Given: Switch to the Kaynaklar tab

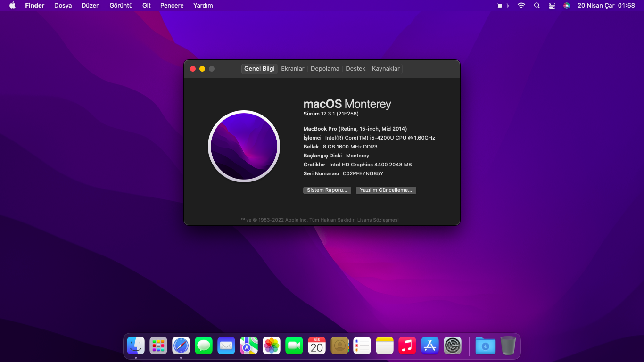Looking at the screenshot, I should click(386, 69).
